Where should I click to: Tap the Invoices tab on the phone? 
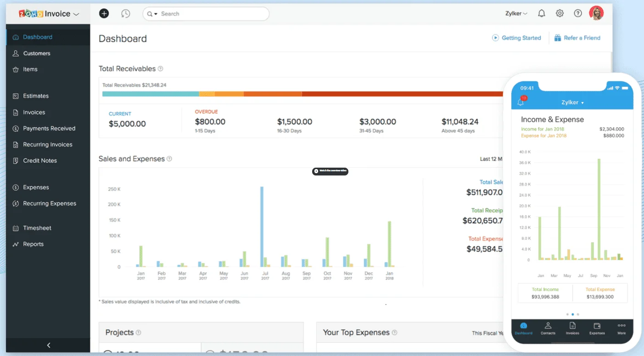[x=572, y=329]
